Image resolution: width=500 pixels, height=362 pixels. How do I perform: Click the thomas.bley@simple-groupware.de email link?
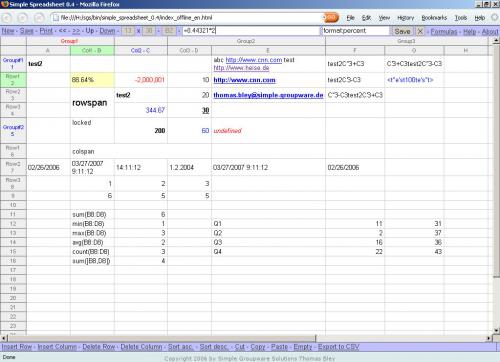268,95
